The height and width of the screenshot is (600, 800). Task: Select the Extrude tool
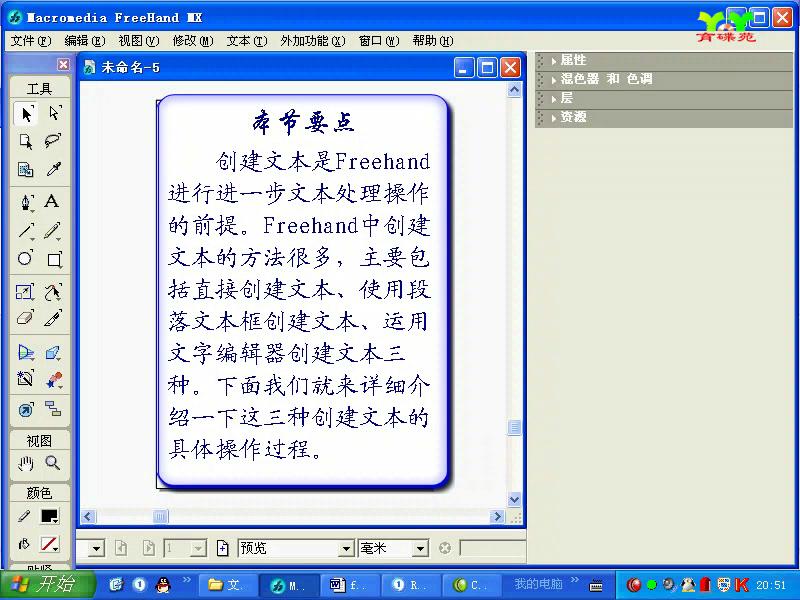click(x=53, y=353)
